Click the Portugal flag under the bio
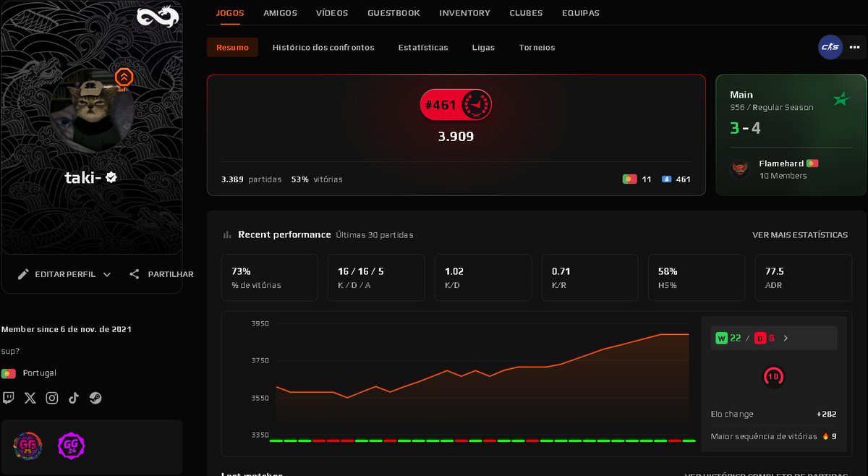The width and height of the screenshot is (868, 476). point(9,373)
